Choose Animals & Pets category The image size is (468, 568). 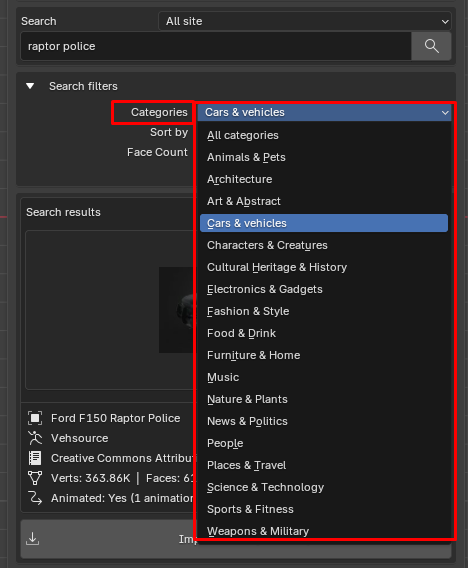(324, 157)
